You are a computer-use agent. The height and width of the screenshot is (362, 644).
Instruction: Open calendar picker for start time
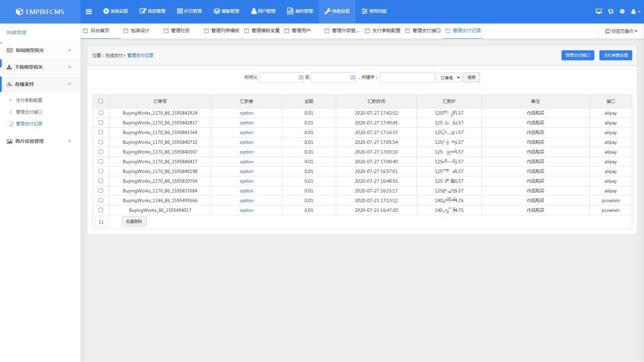300,77
